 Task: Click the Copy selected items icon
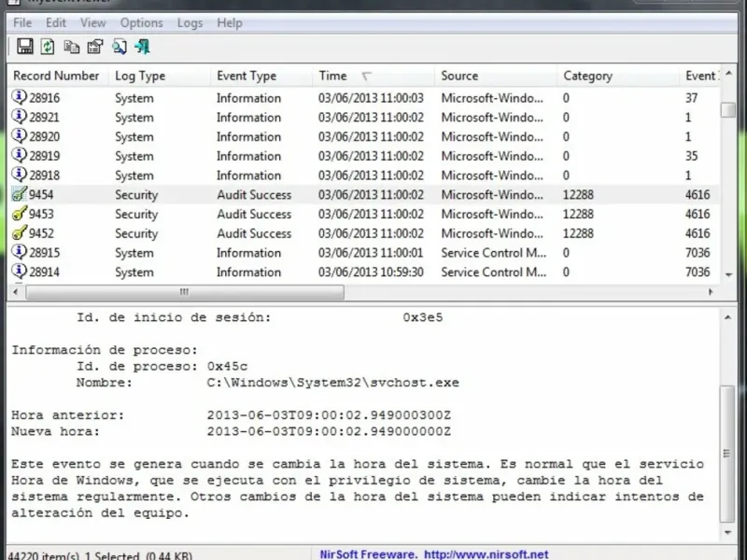click(72, 47)
